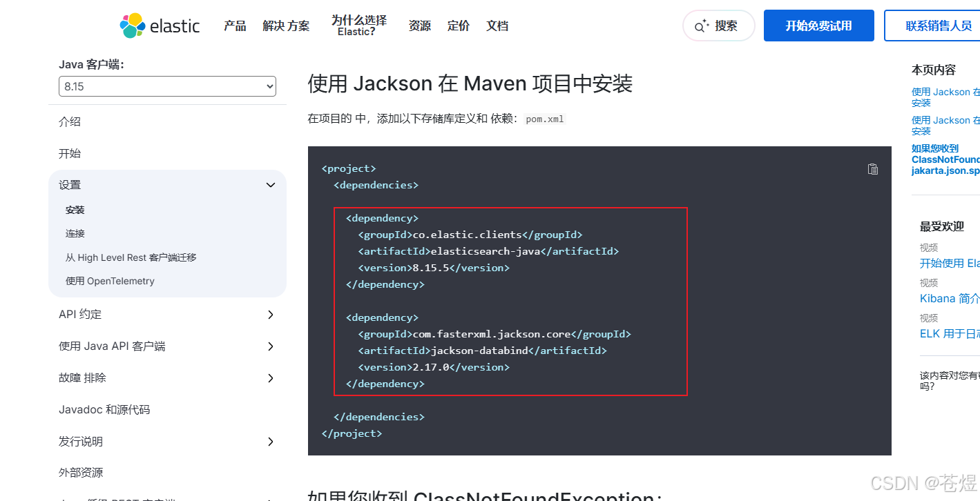The width and height of the screenshot is (980, 501).
Task: Click the heading 使用 Jackson 在 Maven 项目中安装
Action: tap(470, 83)
